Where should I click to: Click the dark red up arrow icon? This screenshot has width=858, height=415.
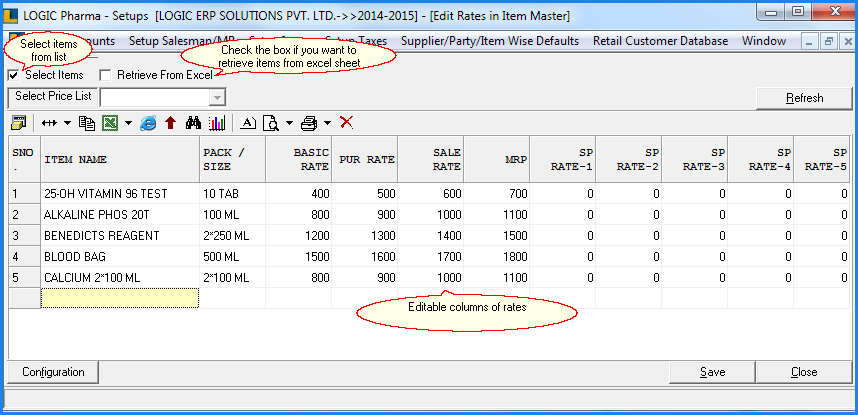point(170,123)
